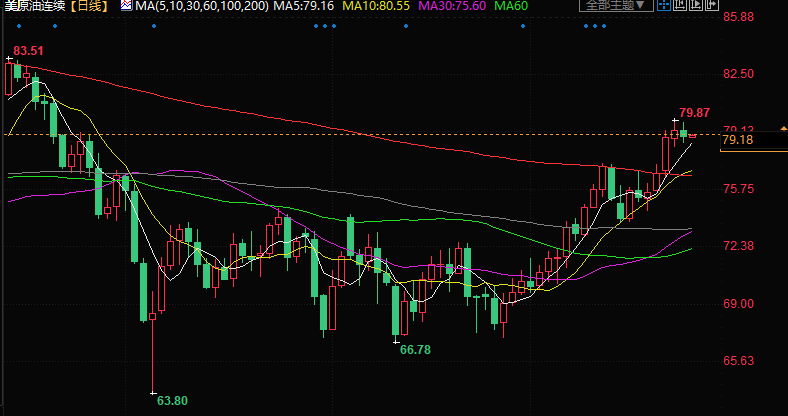Click the 83.51 high price label
The image size is (788, 416).
(30, 50)
